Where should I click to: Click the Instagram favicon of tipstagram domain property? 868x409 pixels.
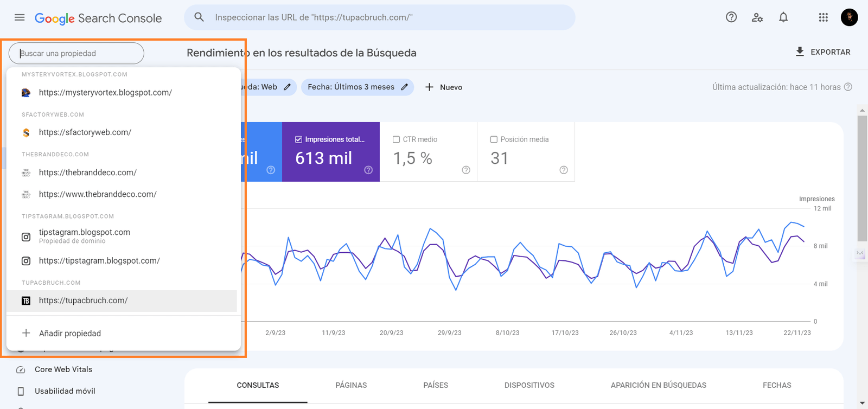point(25,237)
